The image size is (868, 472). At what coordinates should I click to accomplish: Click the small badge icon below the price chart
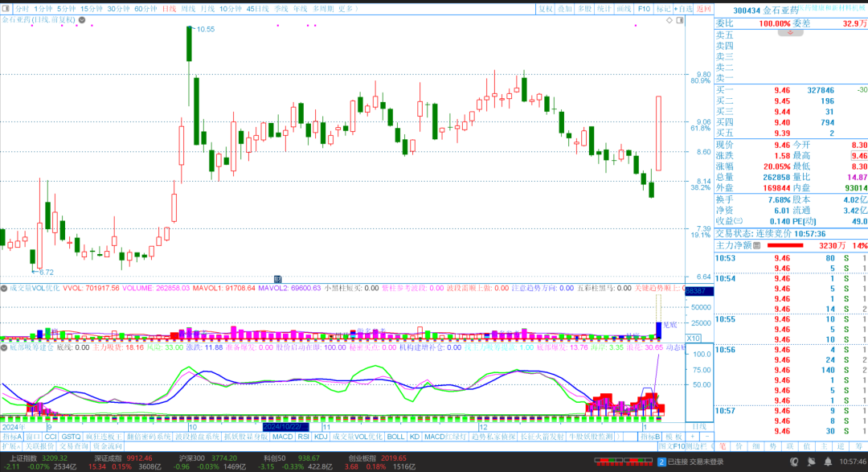tap(278, 279)
